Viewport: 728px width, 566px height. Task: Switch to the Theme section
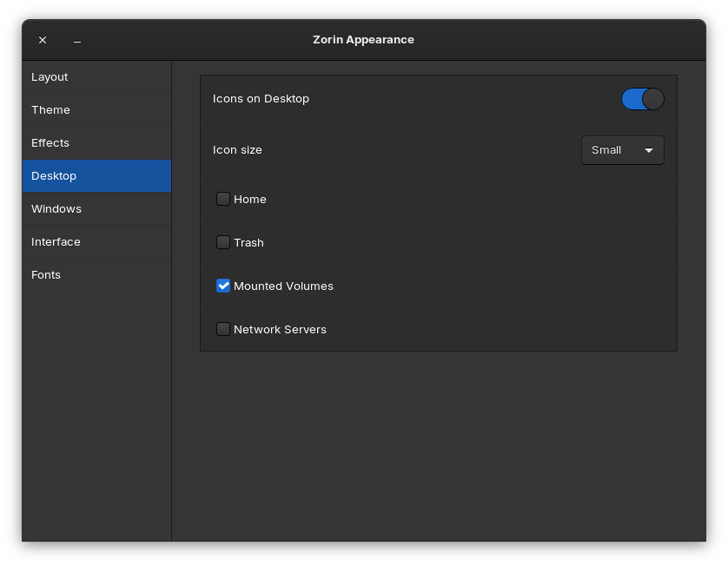[x=96, y=110]
